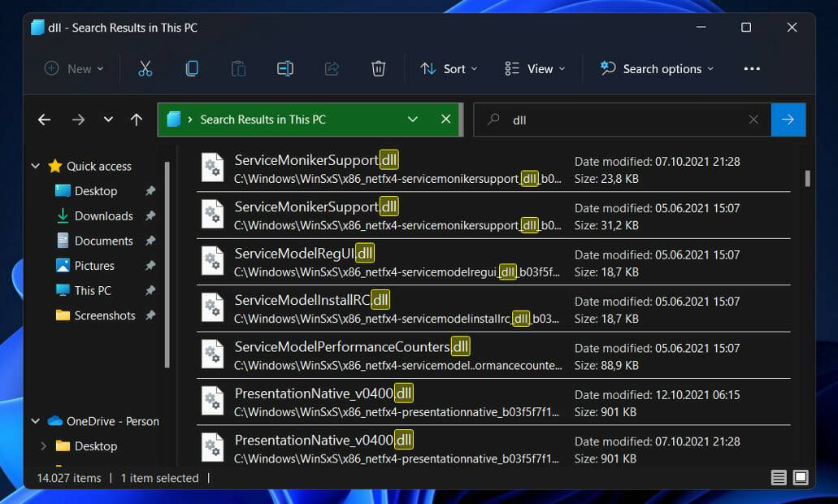The height and width of the screenshot is (504, 838).
Task: Go forward with the right arrow
Action: pos(78,119)
